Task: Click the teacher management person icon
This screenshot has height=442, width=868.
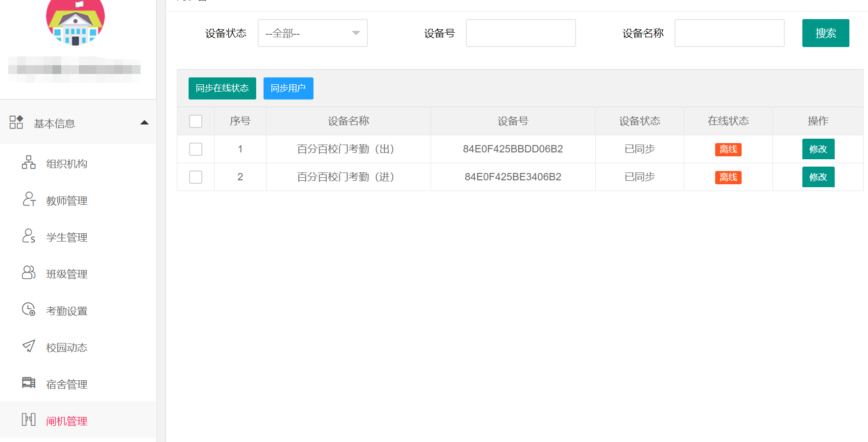Action: click(28, 199)
